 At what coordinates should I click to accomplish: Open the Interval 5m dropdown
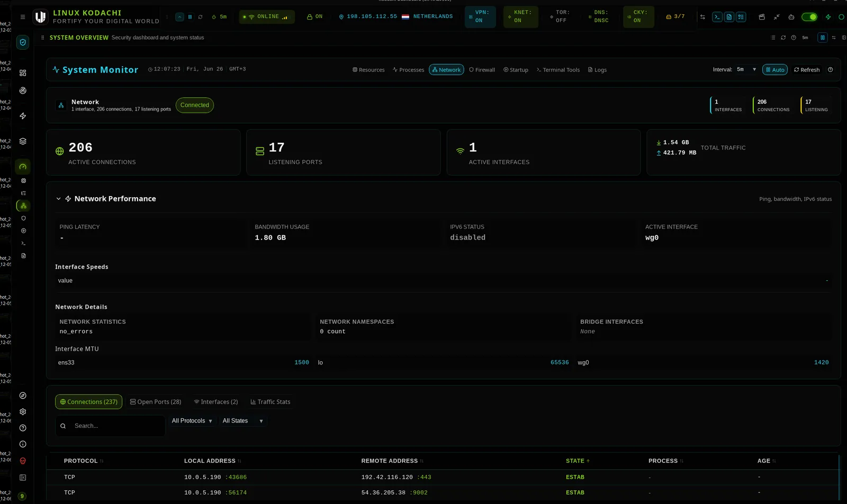click(x=746, y=70)
